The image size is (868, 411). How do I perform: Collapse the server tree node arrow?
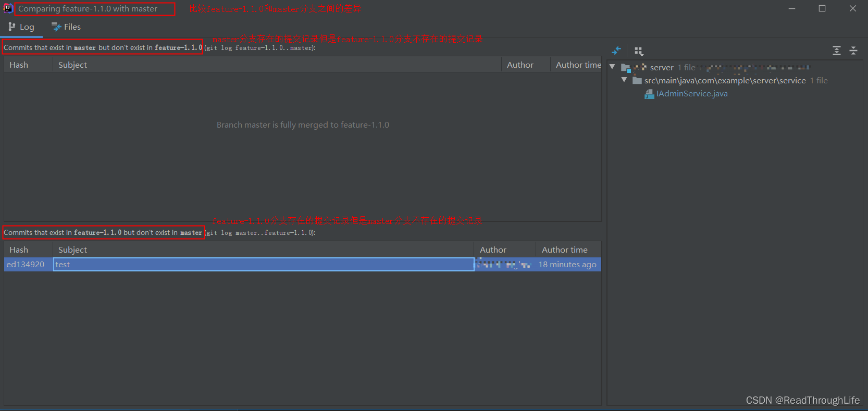612,67
